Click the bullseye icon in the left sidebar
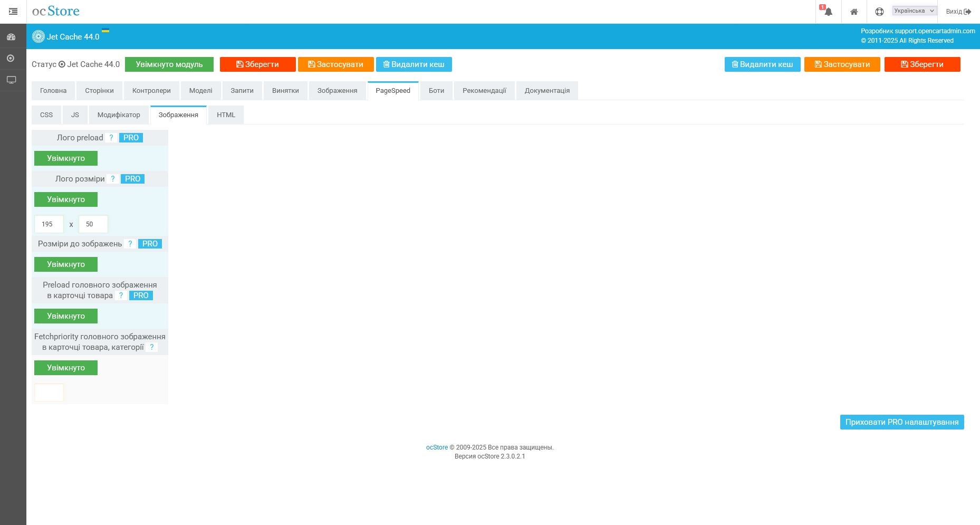Viewport: 980px width, 525px height. [11, 58]
